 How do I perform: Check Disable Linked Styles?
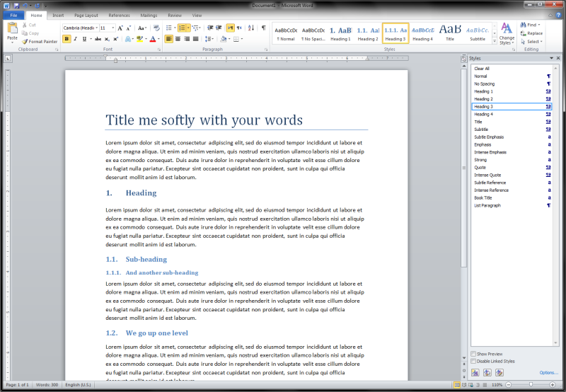tap(473, 361)
